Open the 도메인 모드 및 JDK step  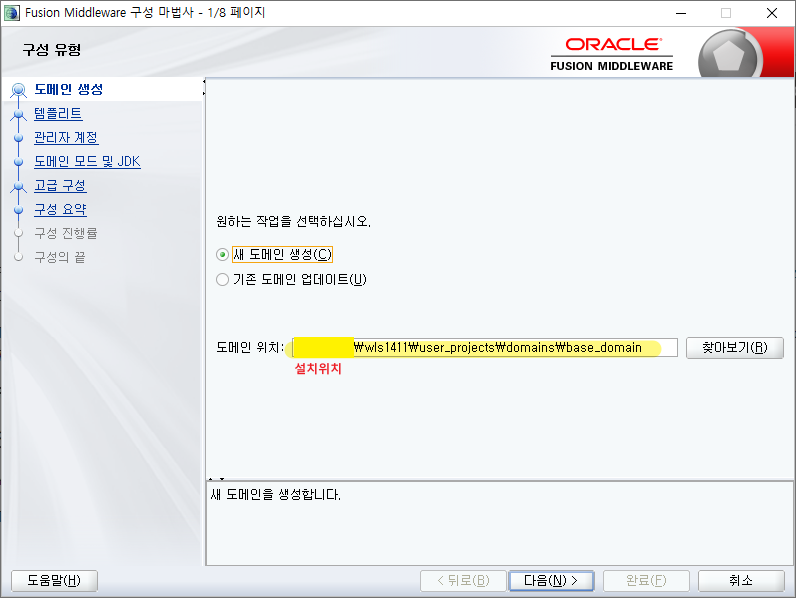click(87, 161)
